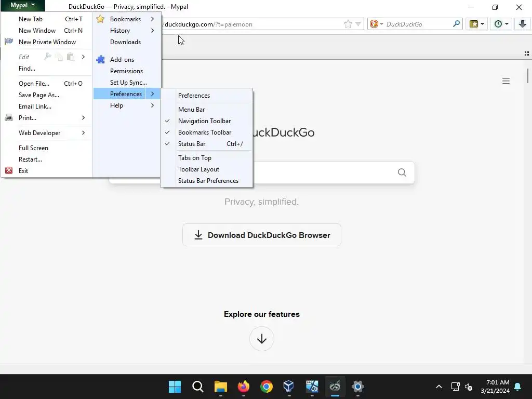Open the History clock toolbar button

(501, 24)
